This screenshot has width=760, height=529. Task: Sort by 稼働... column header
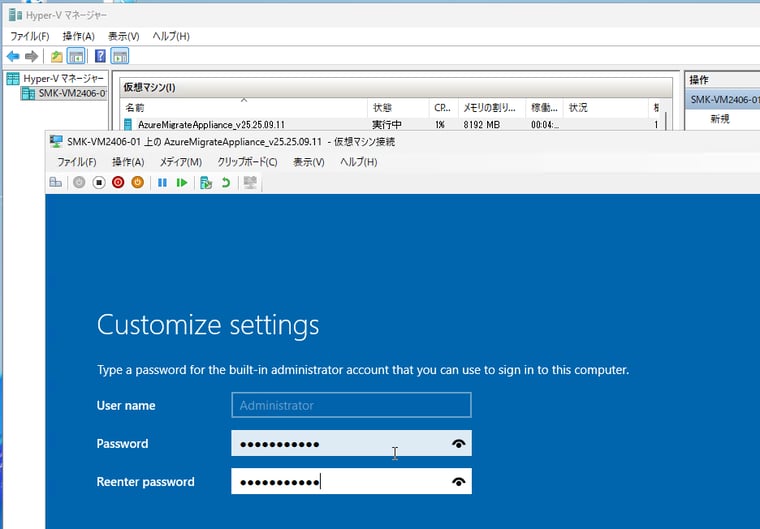point(544,108)
